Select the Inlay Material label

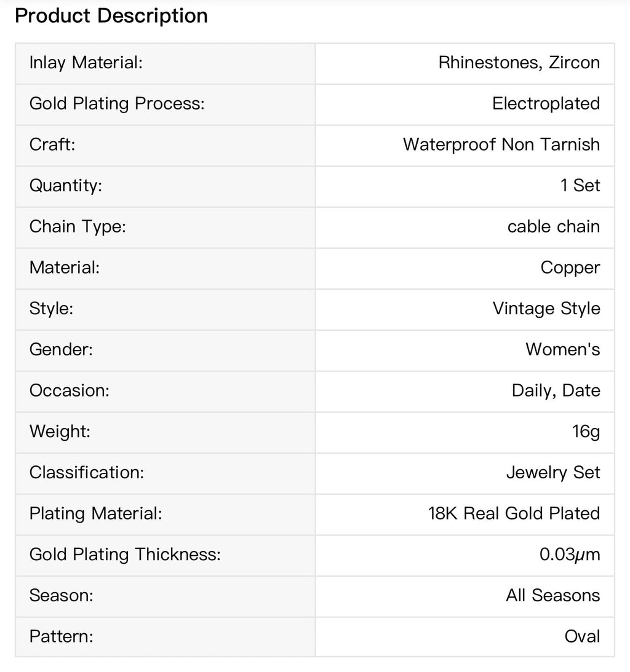coord(86,63)
